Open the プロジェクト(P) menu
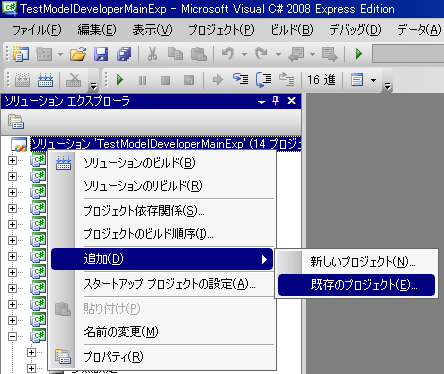The width and height of the screenshot is (444, 374). [221, 30]
